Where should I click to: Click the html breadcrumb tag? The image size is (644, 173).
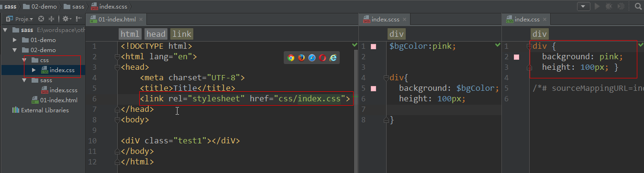[130, 34]
